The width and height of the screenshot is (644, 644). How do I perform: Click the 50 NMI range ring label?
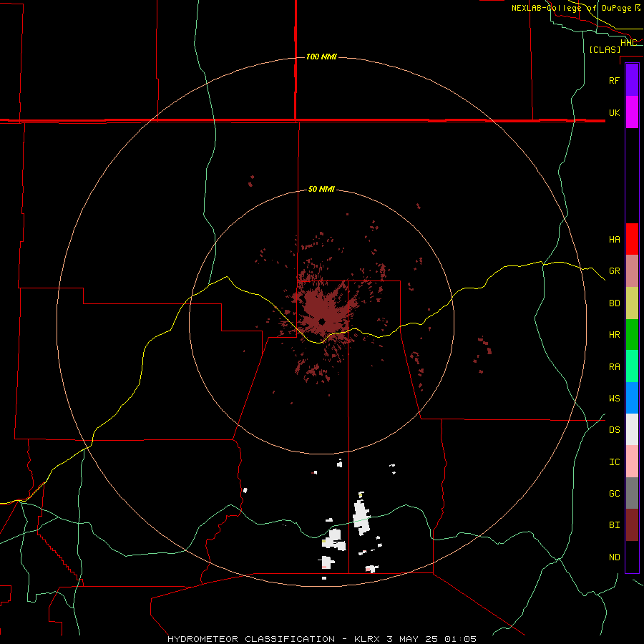pyautogui.click(x=321, y=189)
